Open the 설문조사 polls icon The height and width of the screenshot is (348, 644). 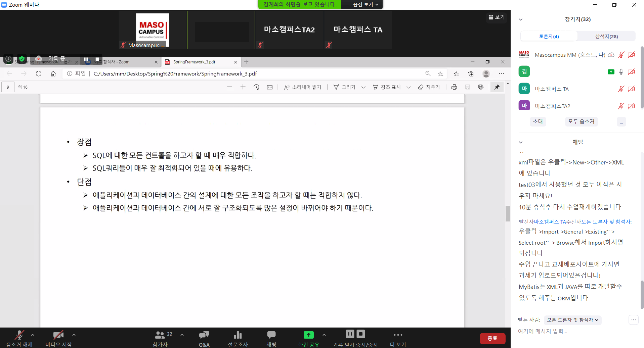(238, 335)
